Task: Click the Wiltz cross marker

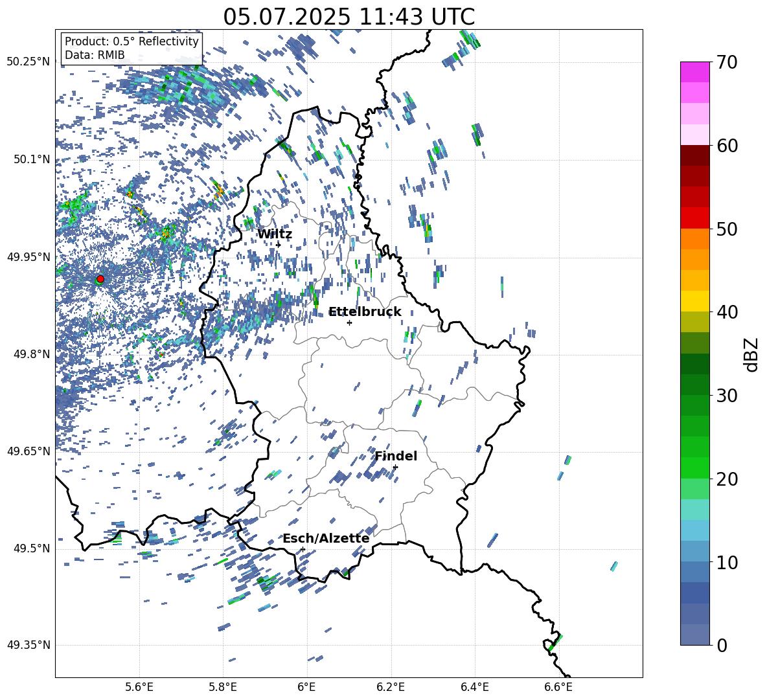Action: (279, 245)
